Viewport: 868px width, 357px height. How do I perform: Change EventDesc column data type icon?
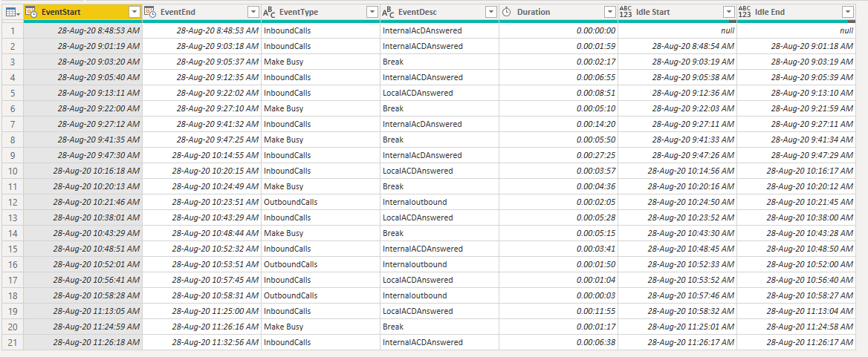[x=389, y=12]
